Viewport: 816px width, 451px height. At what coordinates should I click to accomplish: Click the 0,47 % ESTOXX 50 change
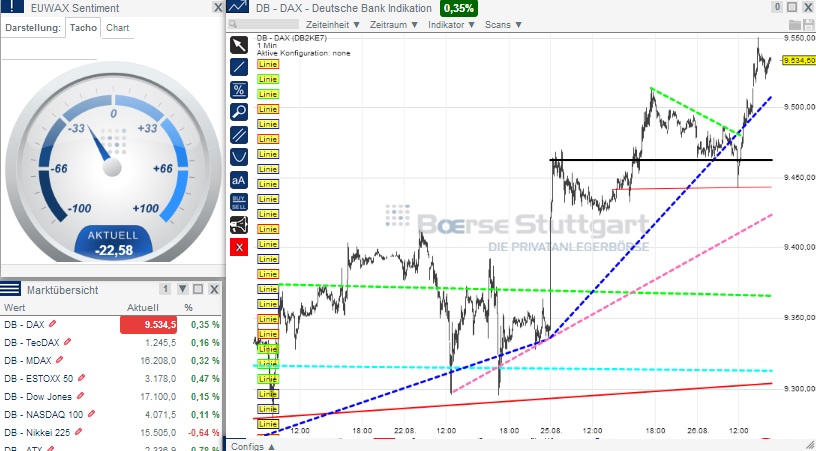[205, 379]
